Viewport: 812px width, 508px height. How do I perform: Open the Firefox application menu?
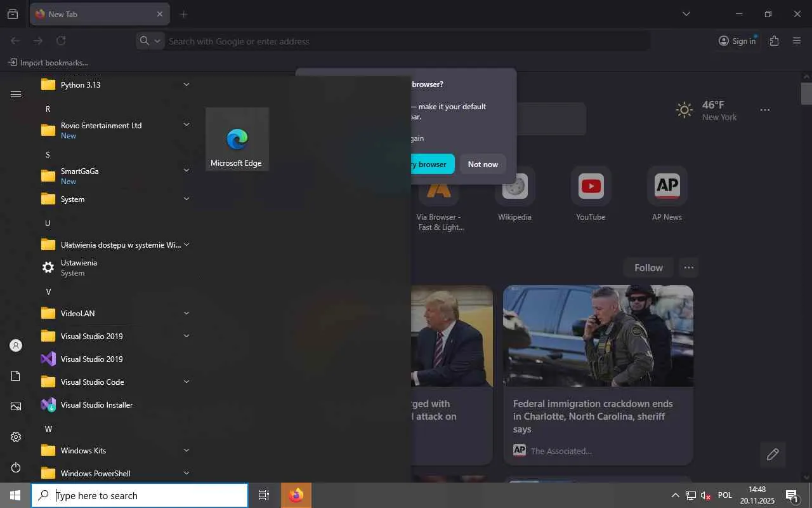(797, 41)
